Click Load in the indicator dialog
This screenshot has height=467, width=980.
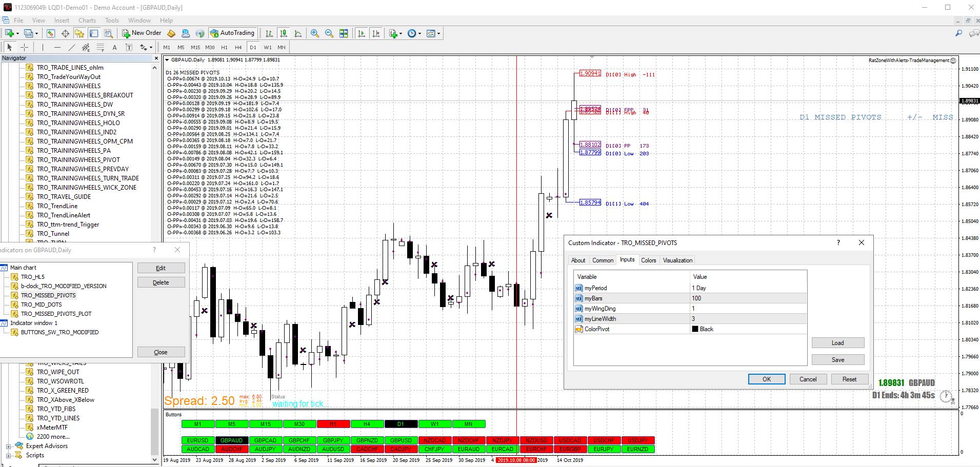coord(838,343)
